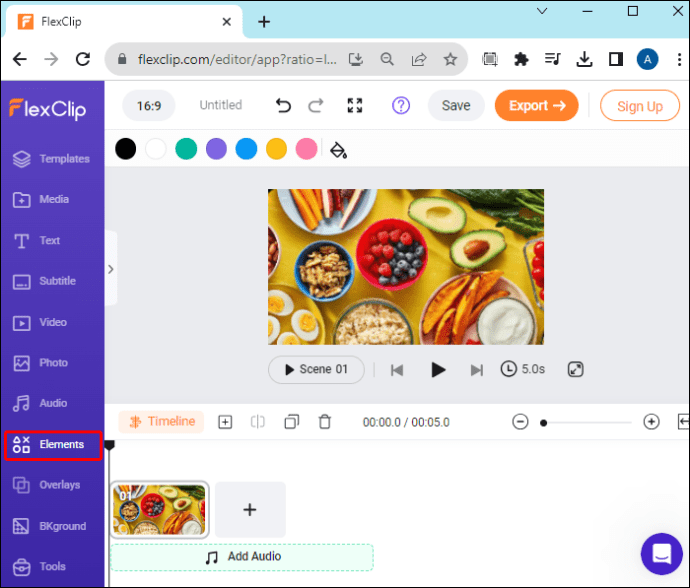The width and height of the screenshot is (690, 588).
Task: Select the green color swatch
Action: click(x=186, y=148)
